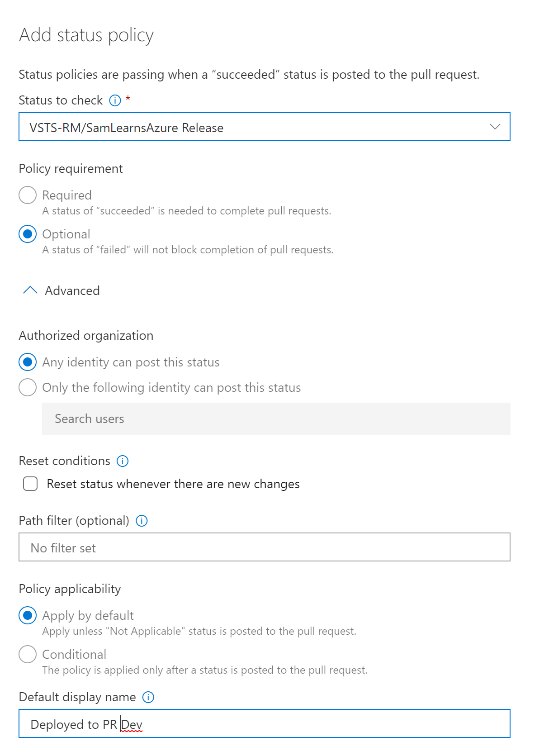Collapse the Advanced section chevron
544x756 pixels.
[x=30, y=290]
